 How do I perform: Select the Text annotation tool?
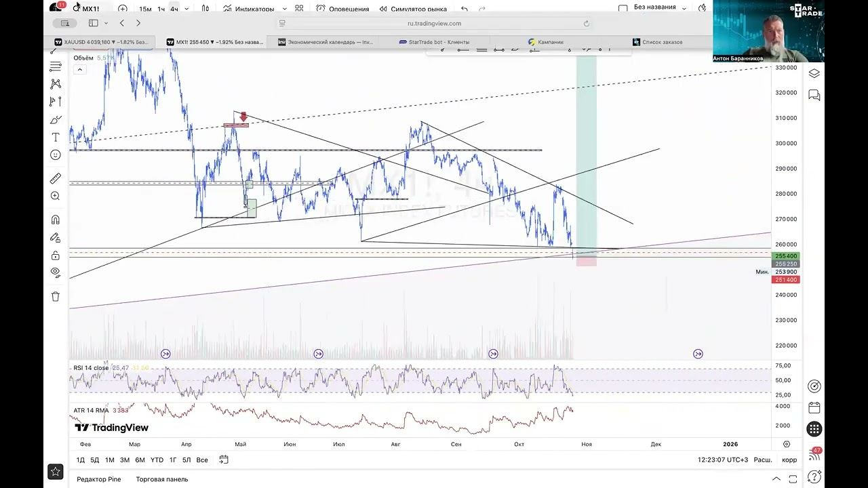[x=56, y=137]
